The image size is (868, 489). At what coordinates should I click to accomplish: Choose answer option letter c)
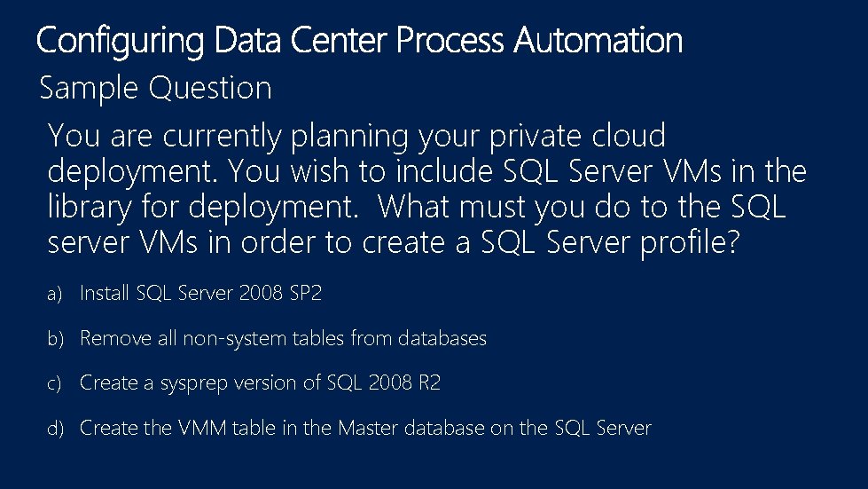click(56, 383)
